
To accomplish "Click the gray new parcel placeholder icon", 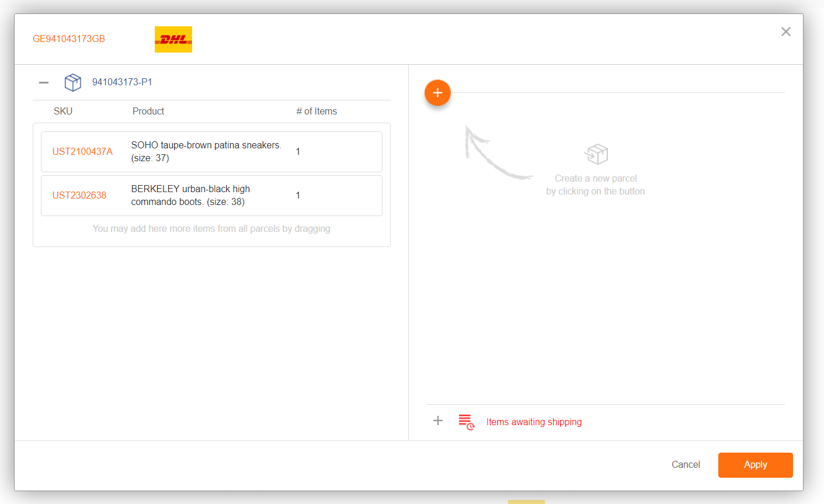I will click(596, 155).
